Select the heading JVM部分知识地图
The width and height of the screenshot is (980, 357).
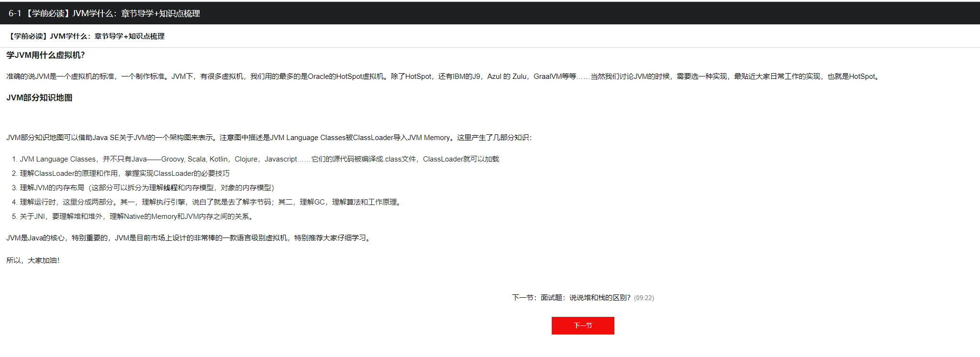click(39, 98)
